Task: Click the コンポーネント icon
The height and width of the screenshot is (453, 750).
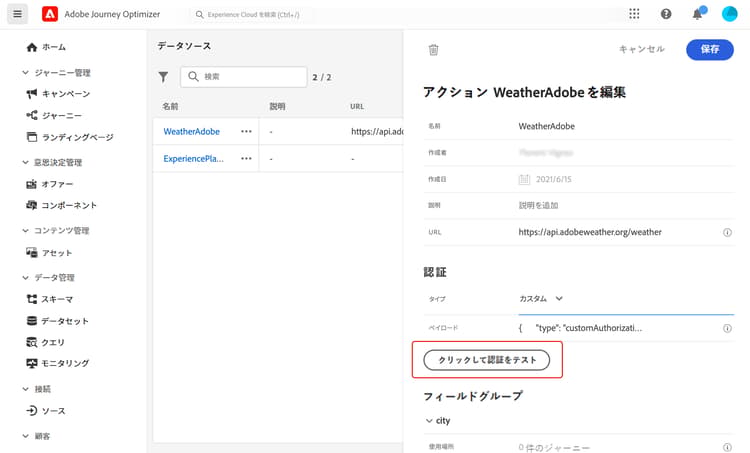Action: pos(32,205)
